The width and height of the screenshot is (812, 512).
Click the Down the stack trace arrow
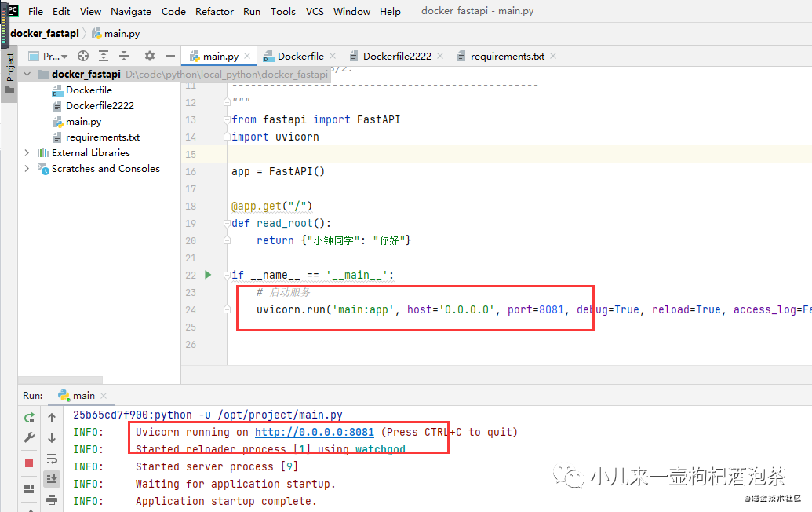click(x=52, y=438)
